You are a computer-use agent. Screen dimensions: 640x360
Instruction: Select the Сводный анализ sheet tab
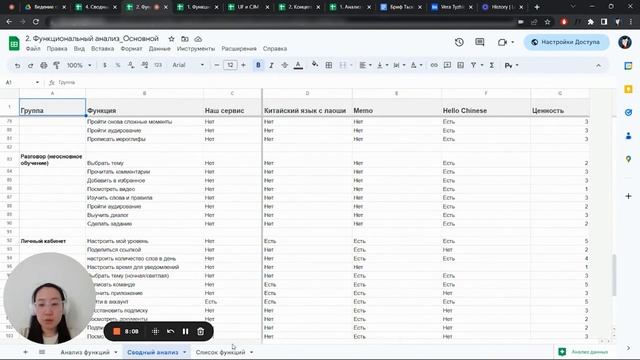click(153, 352)
